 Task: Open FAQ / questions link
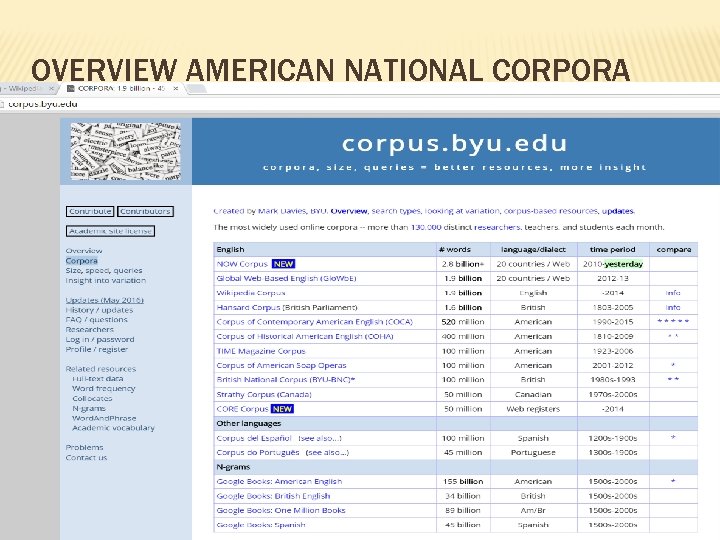(96, 320)
